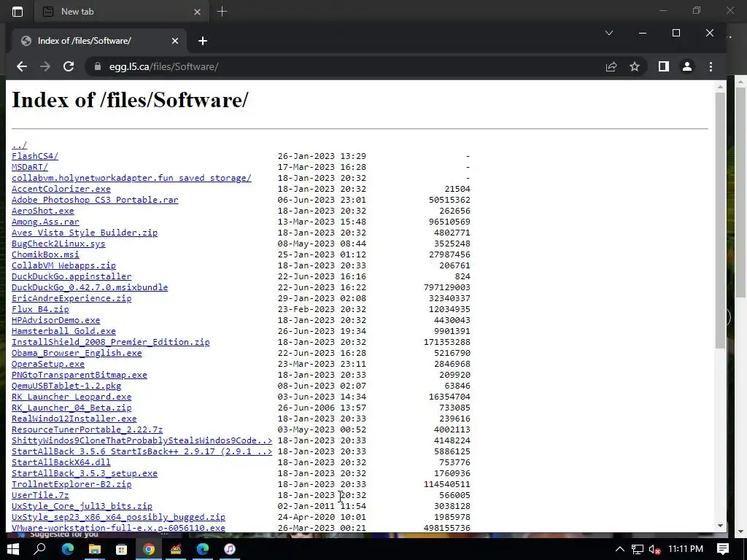Click the Chrome forward arrow
Viewport: 747px width, 560px height.
(45, 66)
